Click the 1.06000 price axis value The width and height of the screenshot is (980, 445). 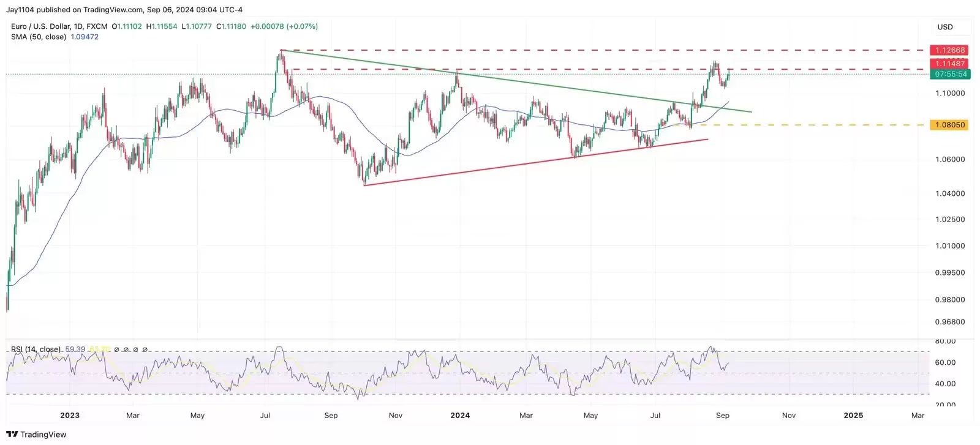point(950,159)
